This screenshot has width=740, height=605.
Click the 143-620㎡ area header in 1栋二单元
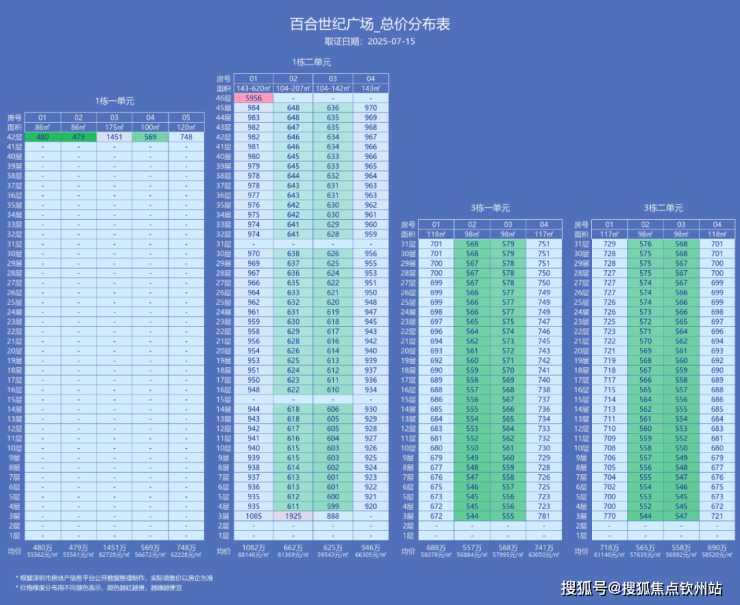253,89
